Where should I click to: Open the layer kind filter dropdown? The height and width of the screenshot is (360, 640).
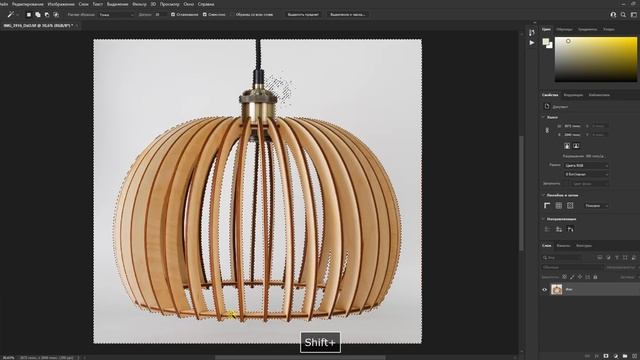click(562, 258)
